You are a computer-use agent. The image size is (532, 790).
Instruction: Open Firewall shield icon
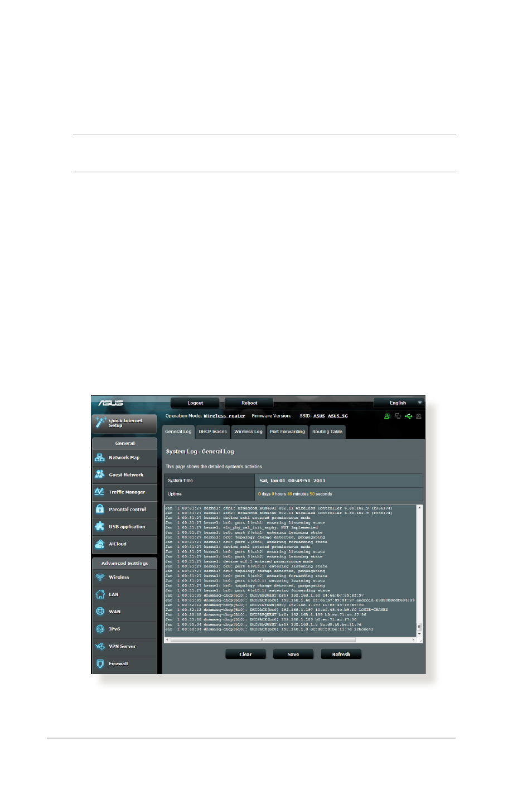pyautogui.click(x=100, y=663)
